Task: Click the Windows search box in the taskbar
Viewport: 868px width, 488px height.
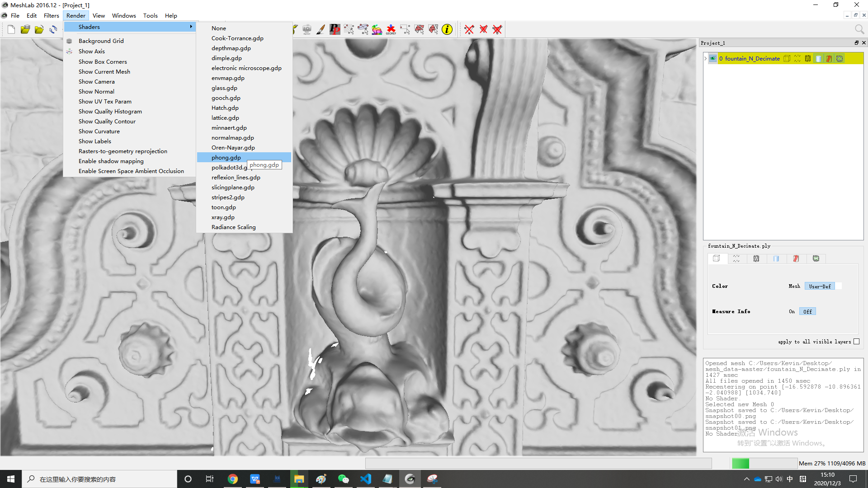Action: point(99,479)
